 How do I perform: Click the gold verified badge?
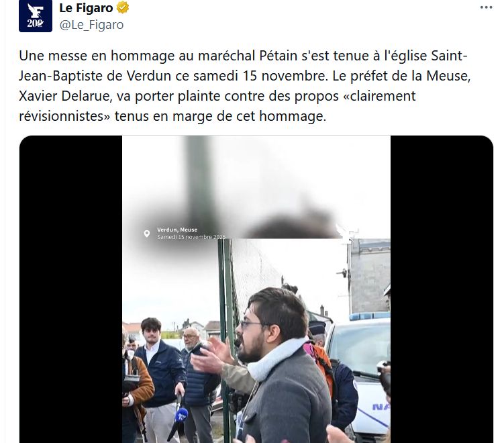pos(123,7)
